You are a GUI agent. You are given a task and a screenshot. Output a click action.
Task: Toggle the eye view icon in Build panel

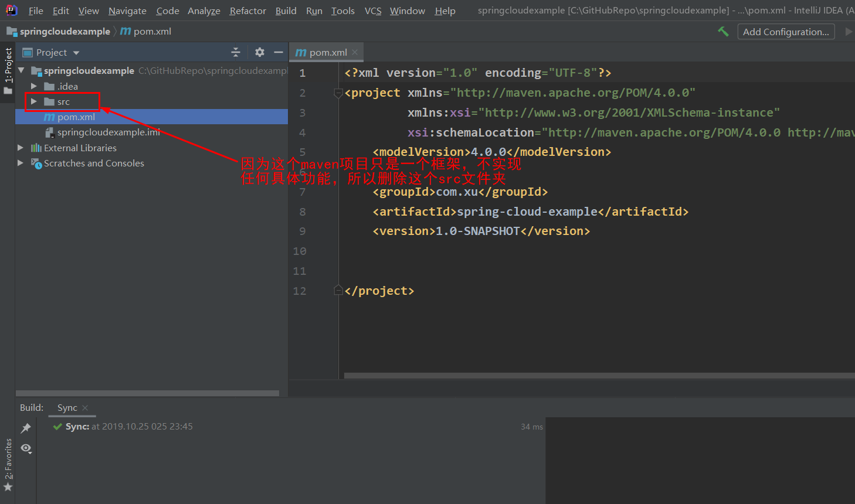click(x=26, y=448)
